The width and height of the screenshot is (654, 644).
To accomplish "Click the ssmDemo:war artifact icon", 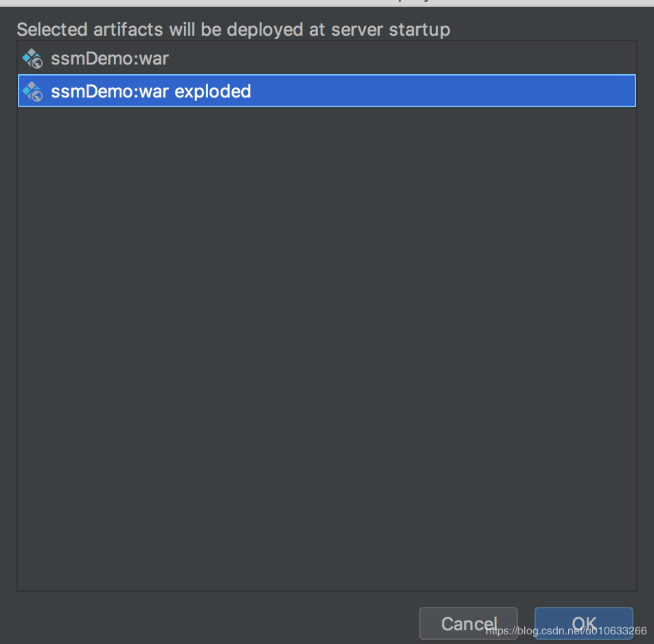I will pos(32,58).
